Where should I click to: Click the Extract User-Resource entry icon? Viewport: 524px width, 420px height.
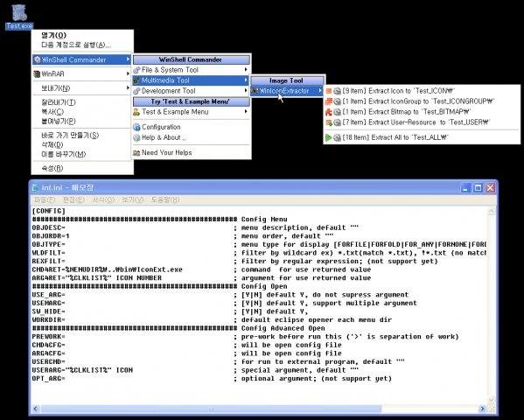[x=329, y=122]
